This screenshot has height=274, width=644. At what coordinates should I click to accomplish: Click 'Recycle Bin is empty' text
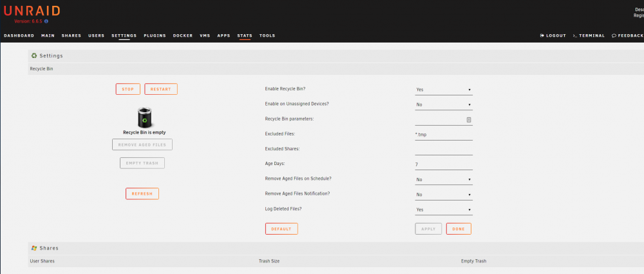click(144, 132)
